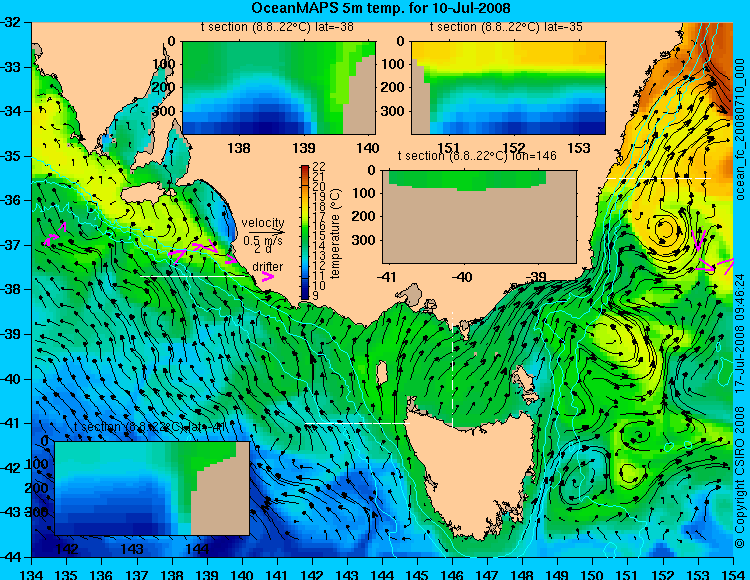The width and height of the screenshot is (750, 580).
Task: Click the white dashed section line at lon 146
Action: point(452,370)
